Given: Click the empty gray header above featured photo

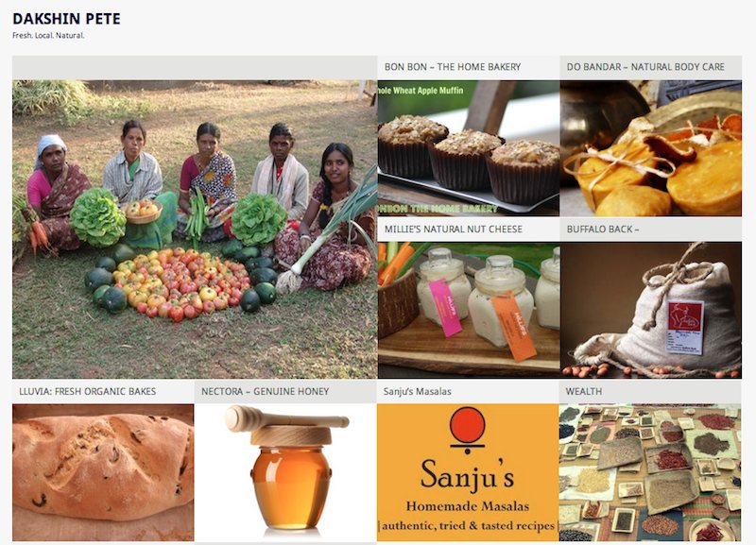Looking at the screenshot, I should pos(195,67).
